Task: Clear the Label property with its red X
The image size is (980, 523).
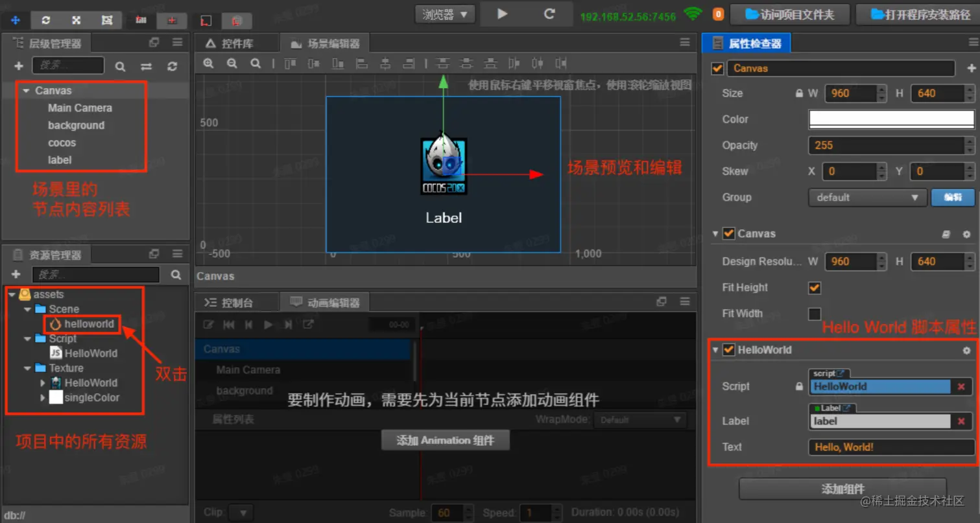Action: tap(961, 421)
